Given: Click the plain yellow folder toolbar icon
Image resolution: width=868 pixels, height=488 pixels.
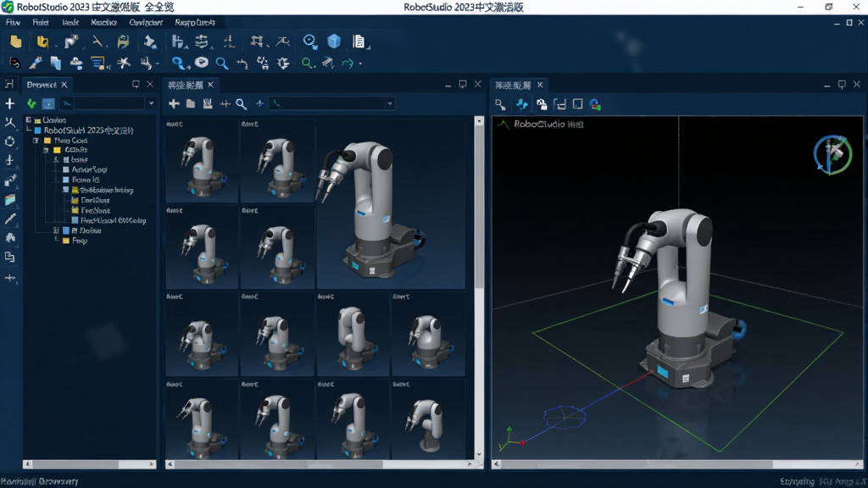Looking at the screenshot, I should pos(15,42).
